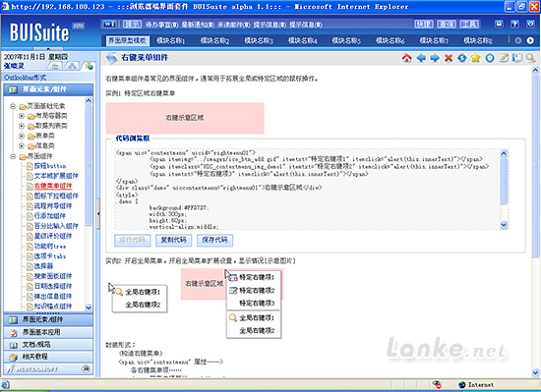Add favorite with yellow star icon

(475, 58)
